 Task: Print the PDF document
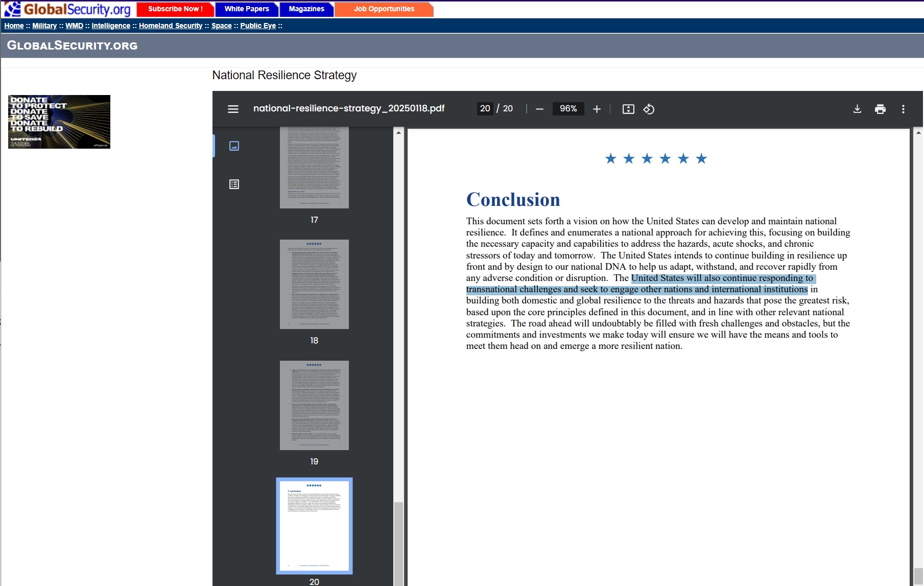click(x=880, y=109)
